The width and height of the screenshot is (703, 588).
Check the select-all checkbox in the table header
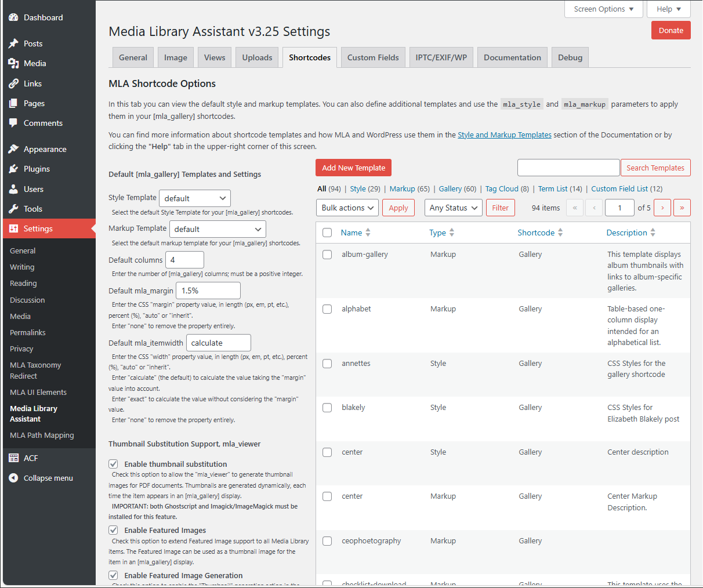click(327, 232)
